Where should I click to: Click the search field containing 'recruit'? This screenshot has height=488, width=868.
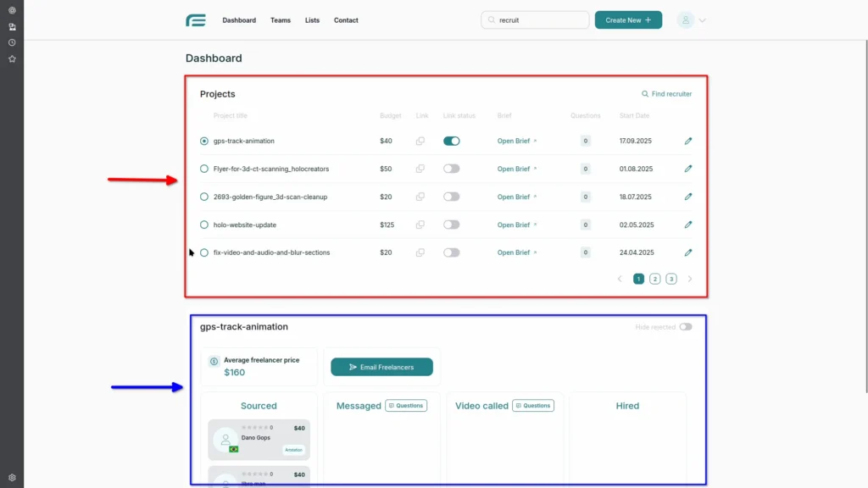click(535, 19)
